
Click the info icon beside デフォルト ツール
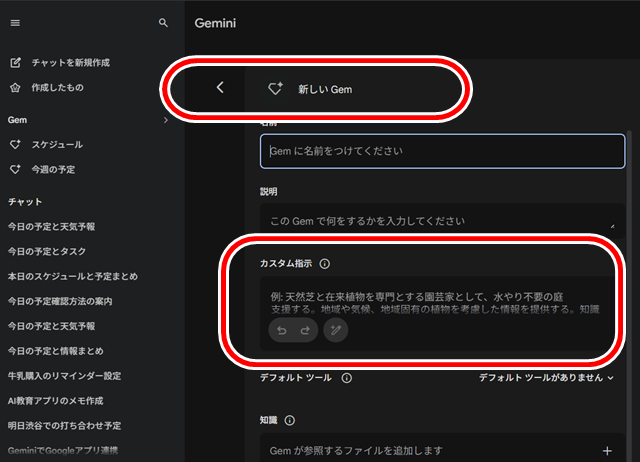pos(347,378)
